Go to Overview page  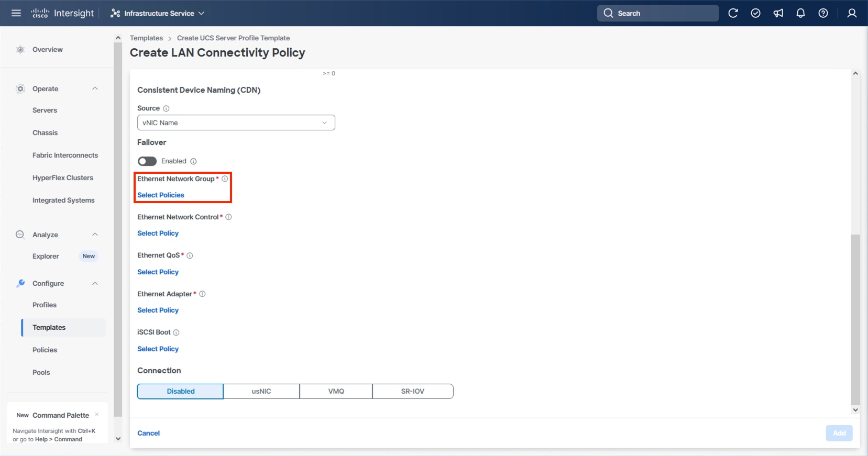pyautogui.click(x=48, y=50)
